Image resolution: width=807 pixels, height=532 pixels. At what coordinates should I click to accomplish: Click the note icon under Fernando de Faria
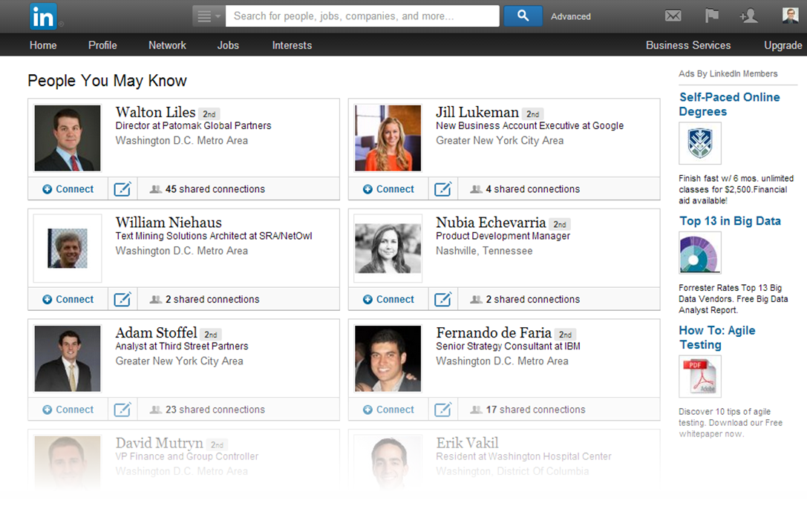point(442,410)
